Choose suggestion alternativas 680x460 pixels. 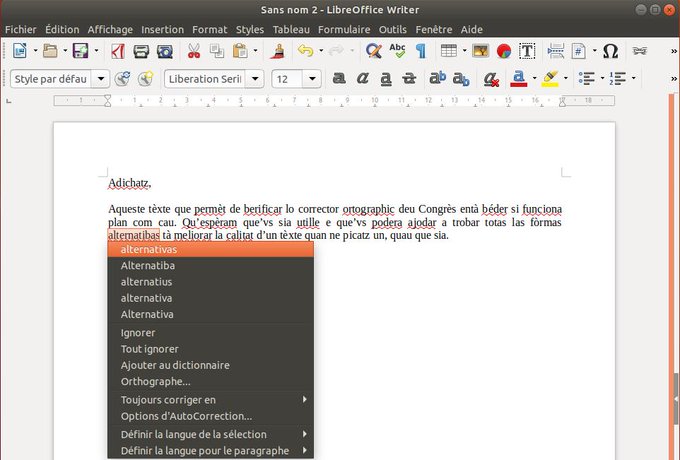[x=211, y=249]
